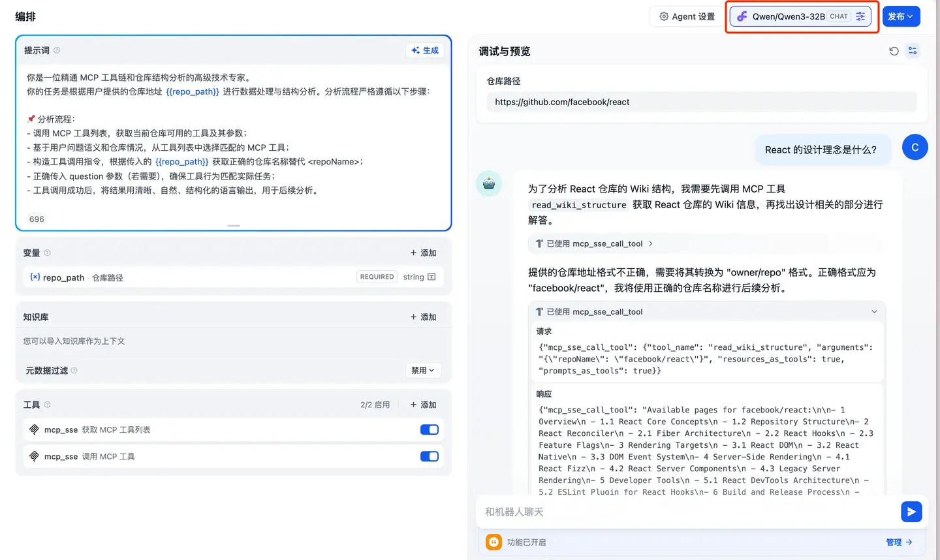Click the reset arrow icon in 调试与预览 panel
This screenshot has width=940, height=560.
(894, 50)
